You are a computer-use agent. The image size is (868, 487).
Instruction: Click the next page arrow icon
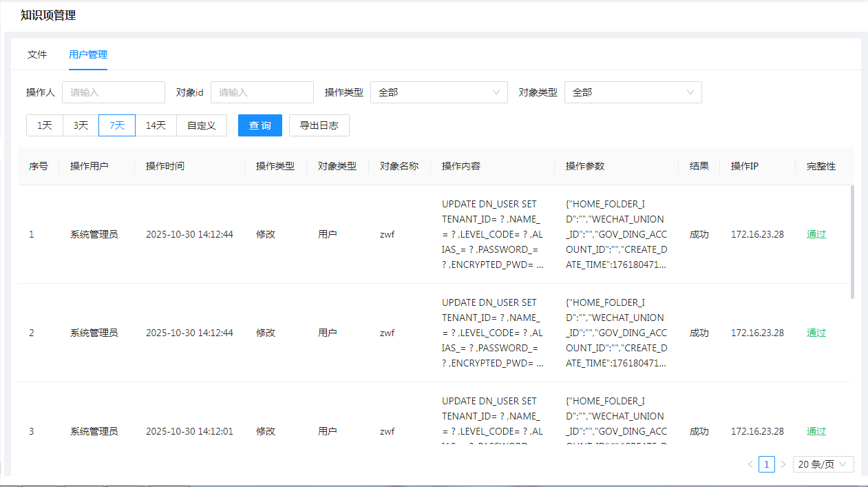click(783, 464)
